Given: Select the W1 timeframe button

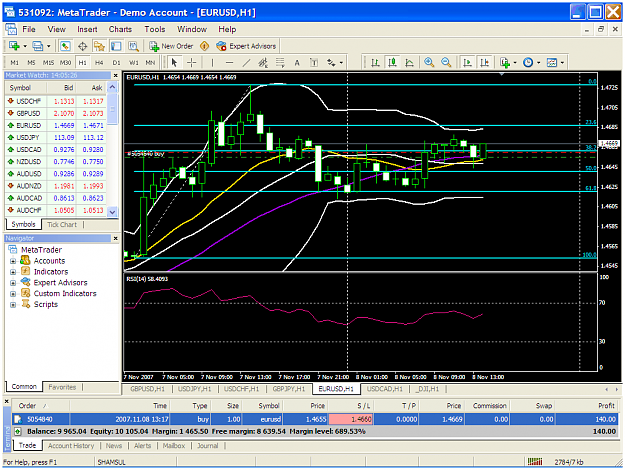Looking at the screenshot, I should 134,63.
